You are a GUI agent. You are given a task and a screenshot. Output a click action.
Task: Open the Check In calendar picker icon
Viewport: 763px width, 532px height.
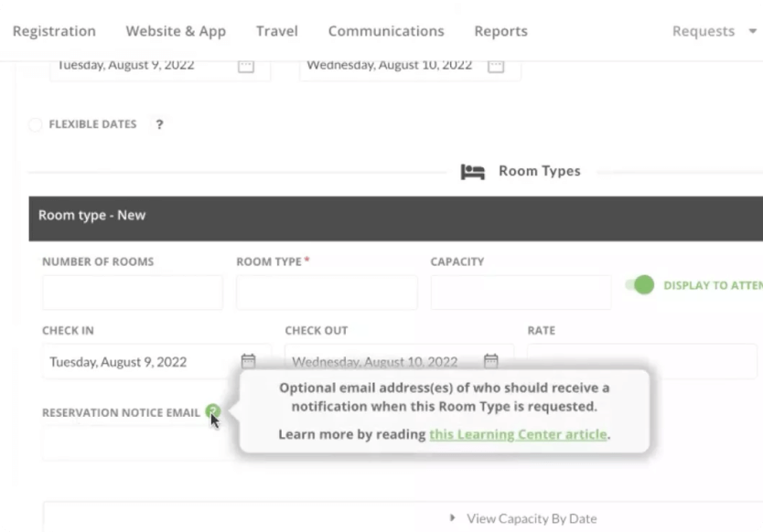248,361
